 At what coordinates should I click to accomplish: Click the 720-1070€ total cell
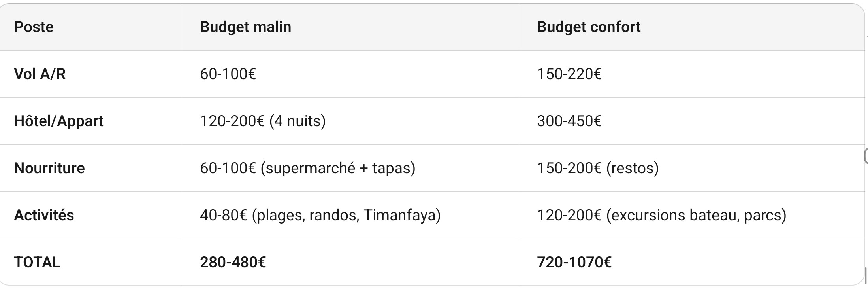[x=574, y=262]
